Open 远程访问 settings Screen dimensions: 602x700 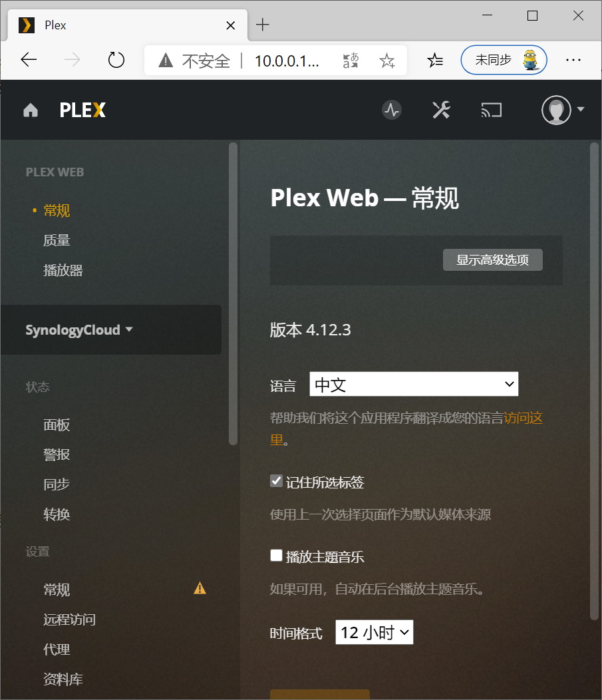pyautogui.click(x=69, y=619)
